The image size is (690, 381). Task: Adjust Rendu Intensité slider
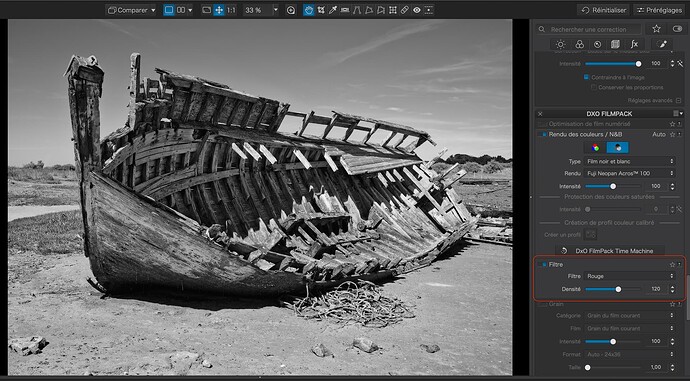coord(613,187)
